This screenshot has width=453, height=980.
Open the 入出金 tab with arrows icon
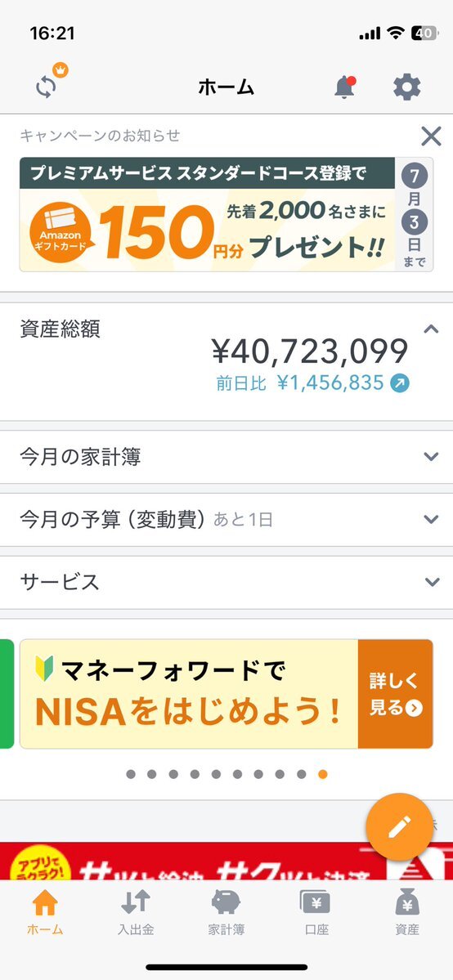(x=135, y=913)
